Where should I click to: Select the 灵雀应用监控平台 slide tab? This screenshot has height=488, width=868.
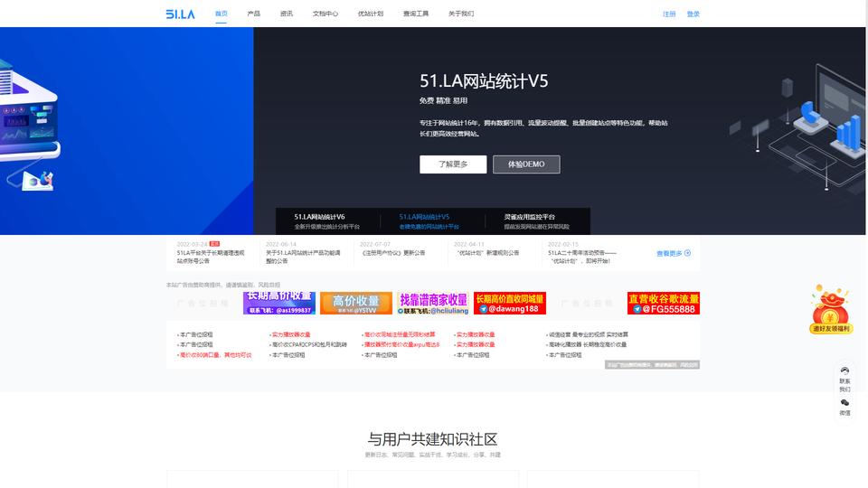click(x=536, y=221)
